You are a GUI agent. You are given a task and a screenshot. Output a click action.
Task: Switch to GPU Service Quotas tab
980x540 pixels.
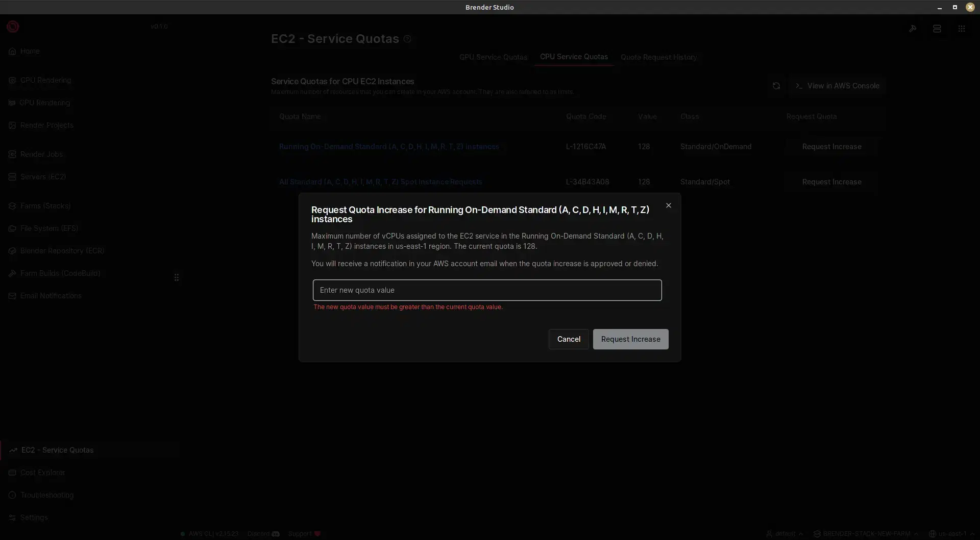493,57
